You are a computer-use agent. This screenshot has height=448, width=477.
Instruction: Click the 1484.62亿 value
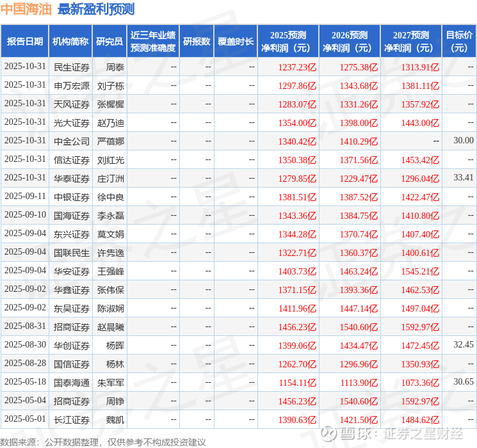(x=420, y=420)
